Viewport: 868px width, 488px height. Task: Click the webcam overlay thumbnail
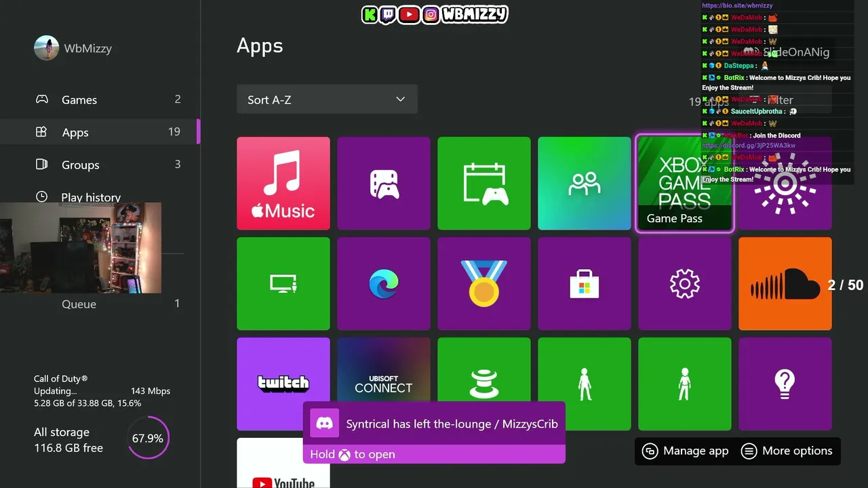81,248
